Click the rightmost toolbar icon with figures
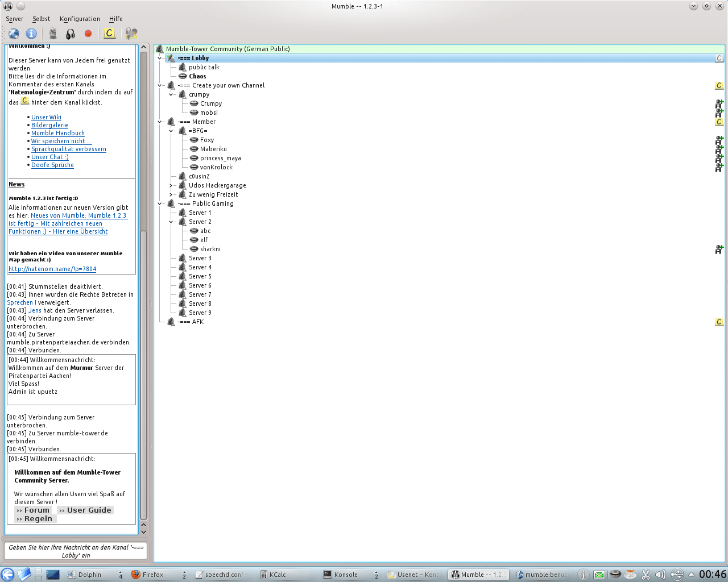 (131, 33)
